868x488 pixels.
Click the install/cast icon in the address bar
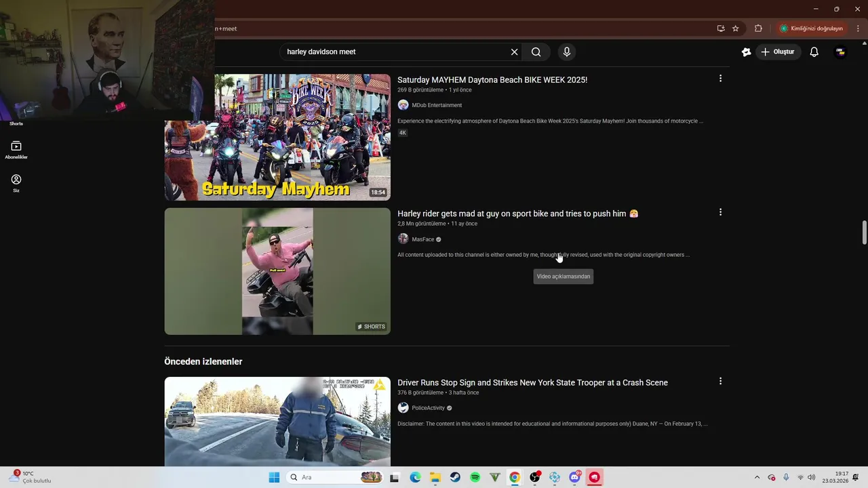(720, 28)
